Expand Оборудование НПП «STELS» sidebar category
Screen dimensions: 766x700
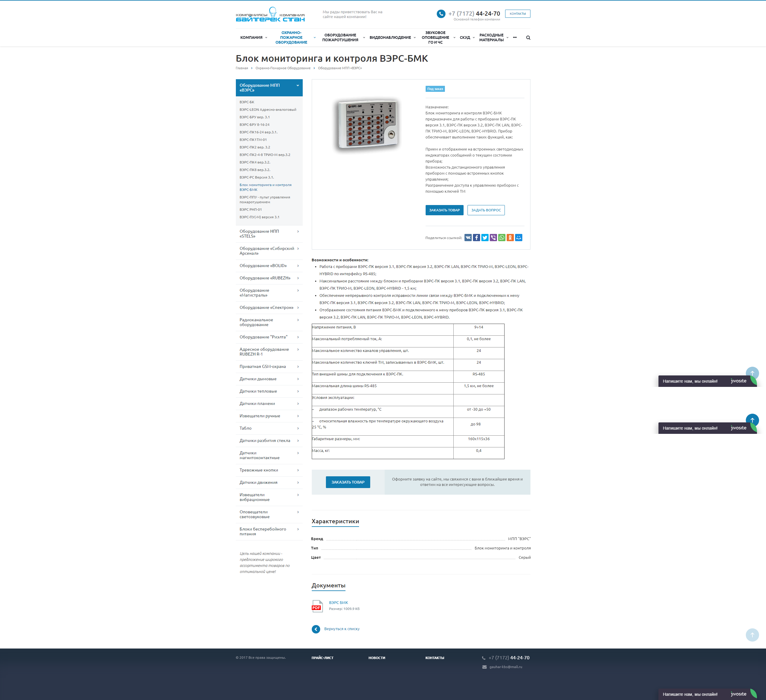[298, 232]
